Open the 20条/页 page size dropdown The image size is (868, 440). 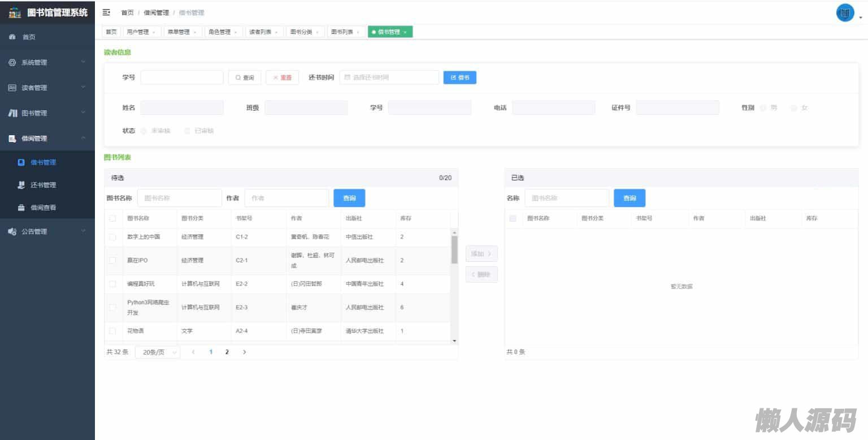click(x=158, y=352)
